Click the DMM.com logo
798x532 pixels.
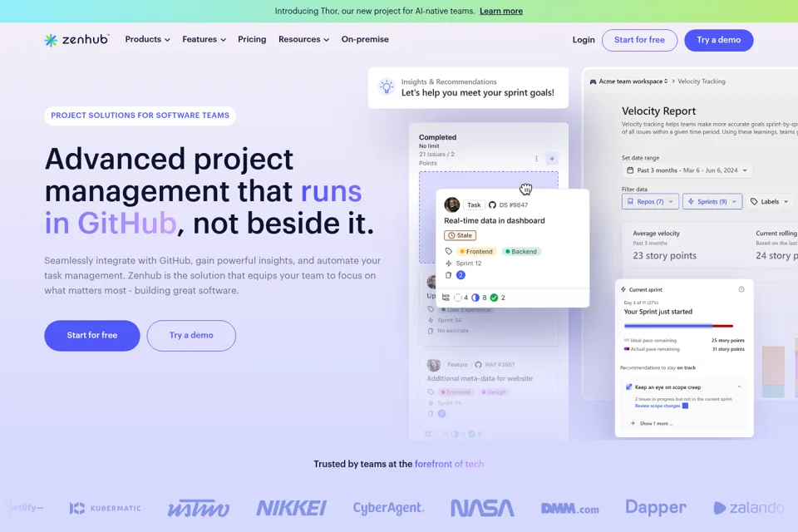(x=569, y=509)
